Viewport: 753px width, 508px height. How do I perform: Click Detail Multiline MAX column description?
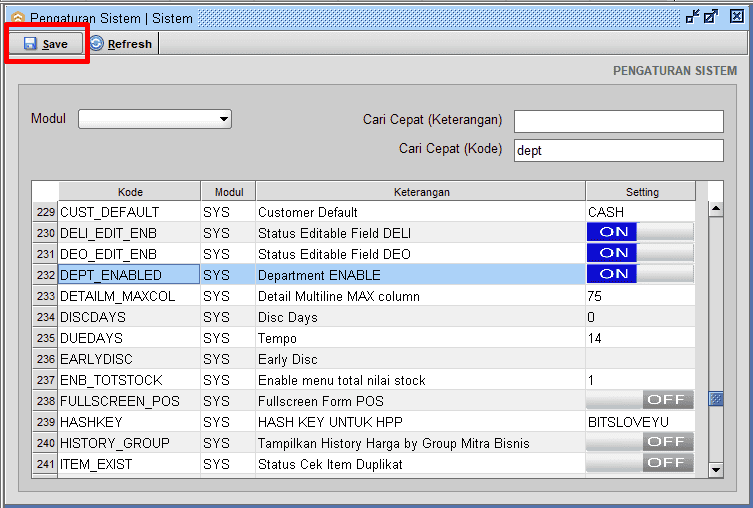(420, 296)
